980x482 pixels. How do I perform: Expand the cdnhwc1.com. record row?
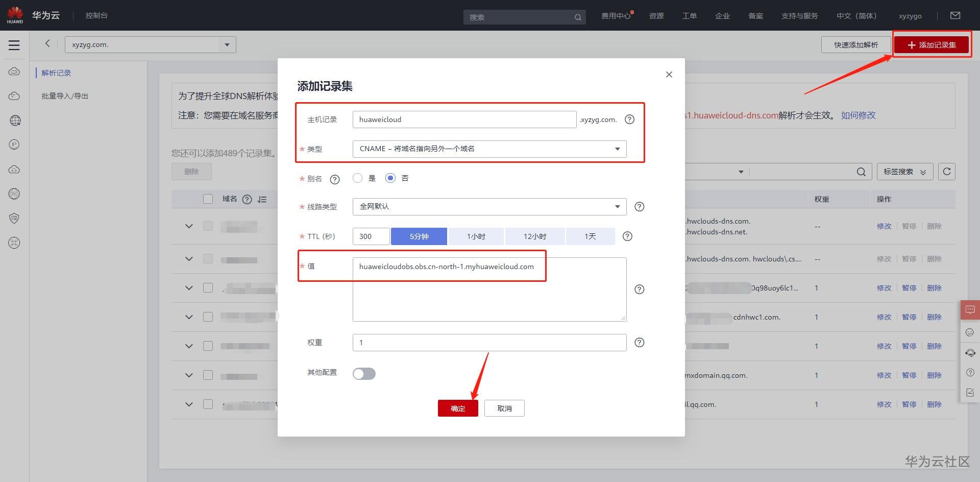(189, 317)
